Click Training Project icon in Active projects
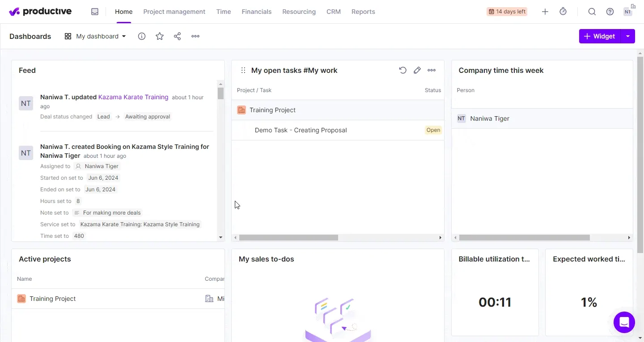Screen dimensions: 644x342 [x=21, y=299]
